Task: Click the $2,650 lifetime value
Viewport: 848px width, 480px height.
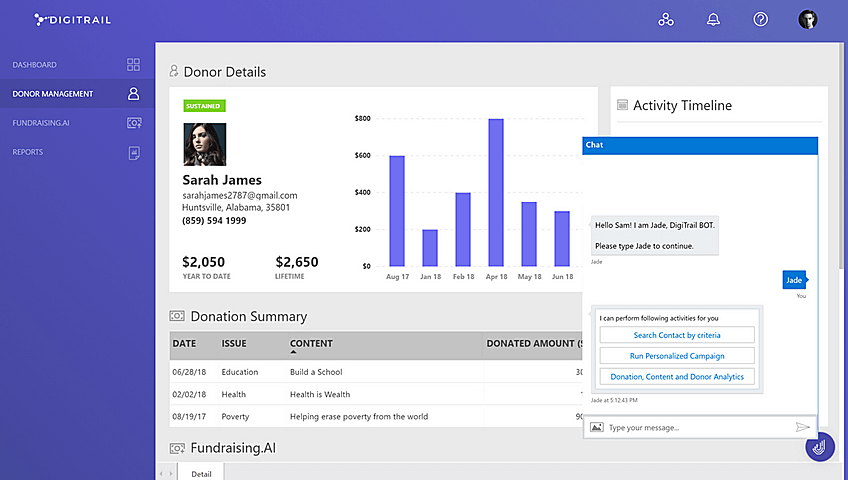Action: tap(297, 262)
